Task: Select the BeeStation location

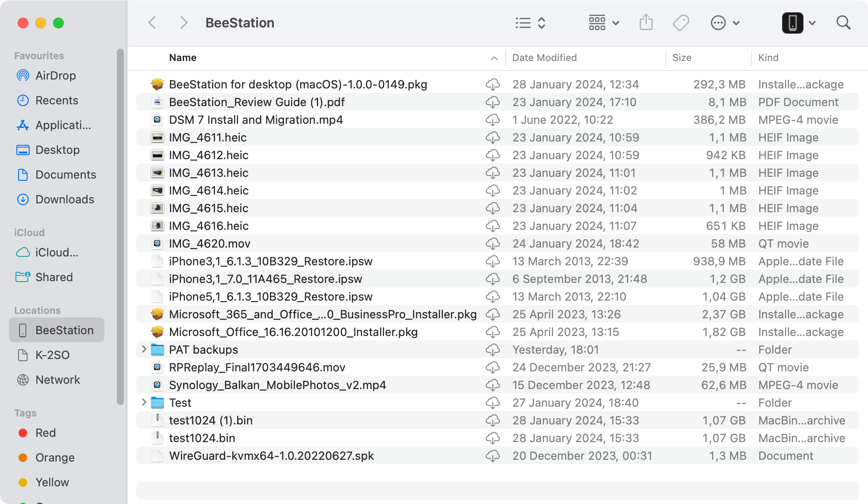Action: point(57,330)
